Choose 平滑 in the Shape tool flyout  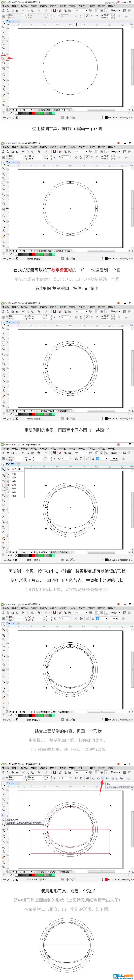click(13, 474)
